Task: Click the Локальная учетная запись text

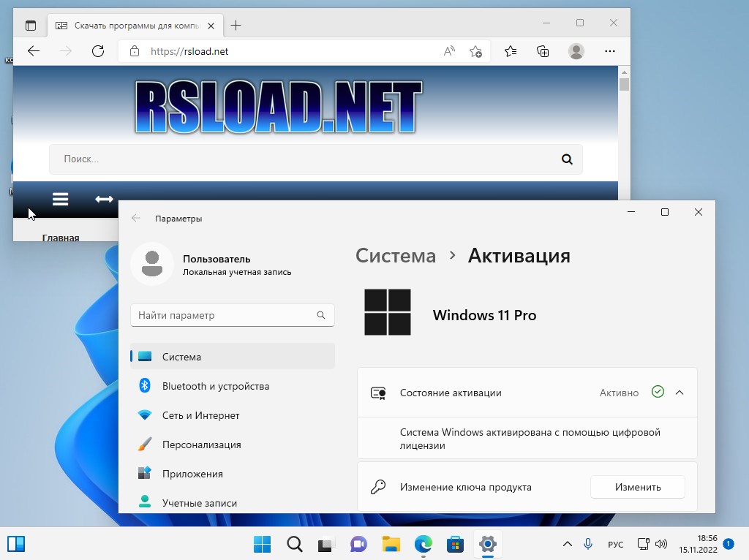Action: pos(237,272)
